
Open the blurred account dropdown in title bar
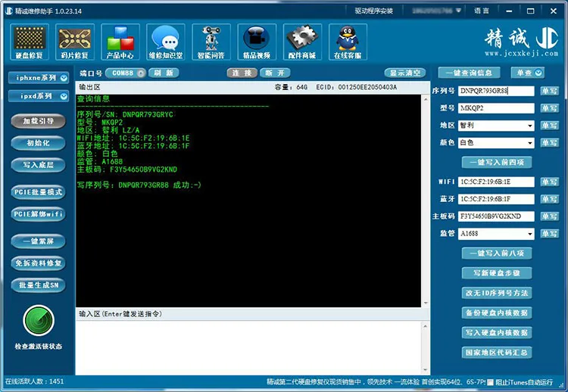tap(436, 11)
